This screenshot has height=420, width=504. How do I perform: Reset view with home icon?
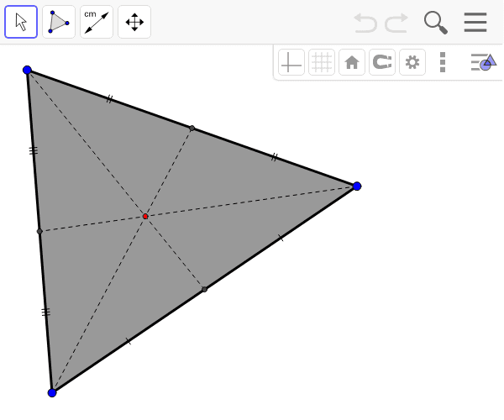(x=352, y=62)
